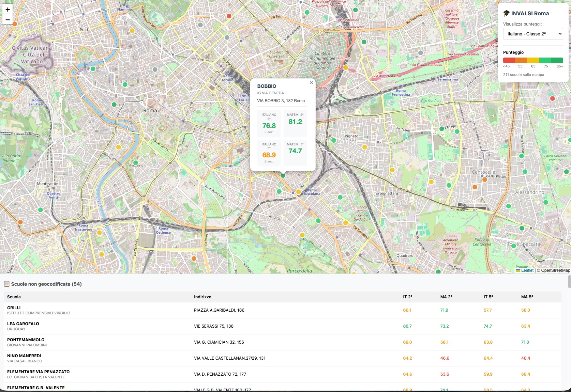Zoom out on the map
Screen dimensions: 571x392
click(7, 20)
